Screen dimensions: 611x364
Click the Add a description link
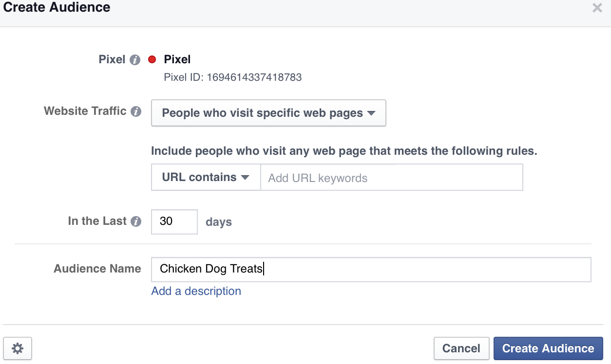click(x=196, y=291)
